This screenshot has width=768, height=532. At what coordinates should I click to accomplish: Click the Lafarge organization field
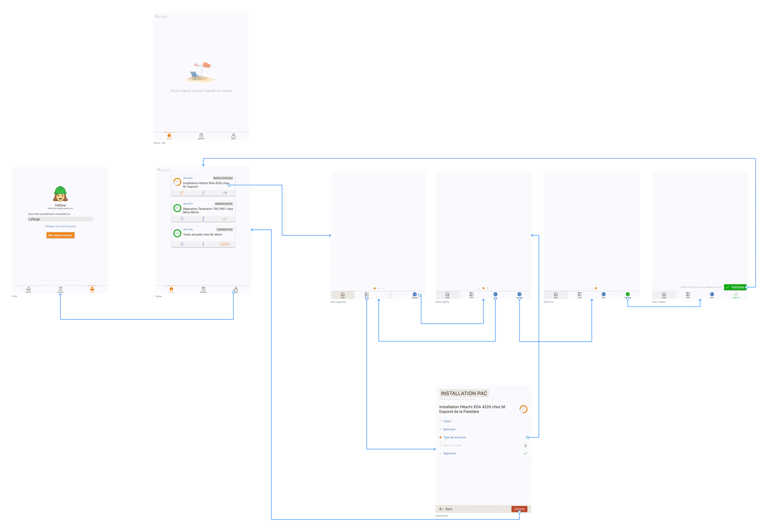(60, 219)
